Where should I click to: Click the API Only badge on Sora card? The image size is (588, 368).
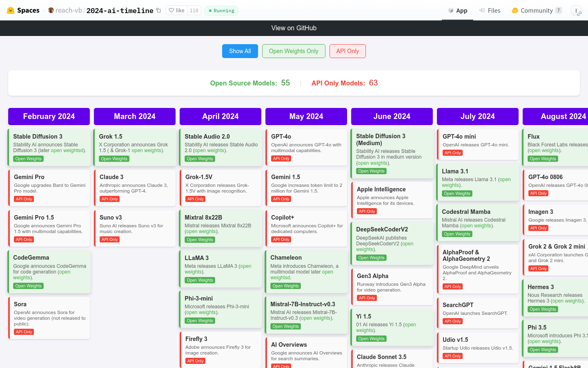click(24, 332)
